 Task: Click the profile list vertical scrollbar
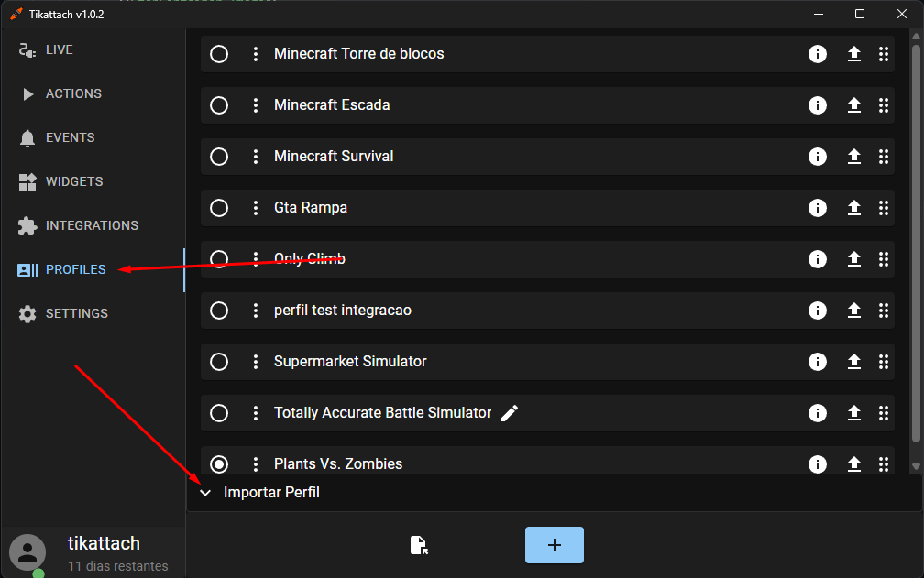coord(916,243)
